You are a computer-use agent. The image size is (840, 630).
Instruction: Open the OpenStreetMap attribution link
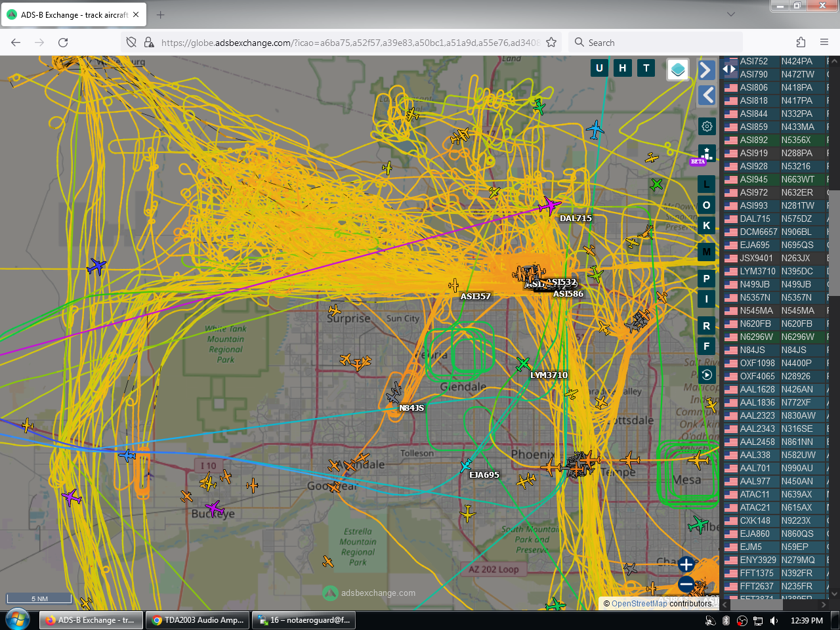tap(639, 604)
